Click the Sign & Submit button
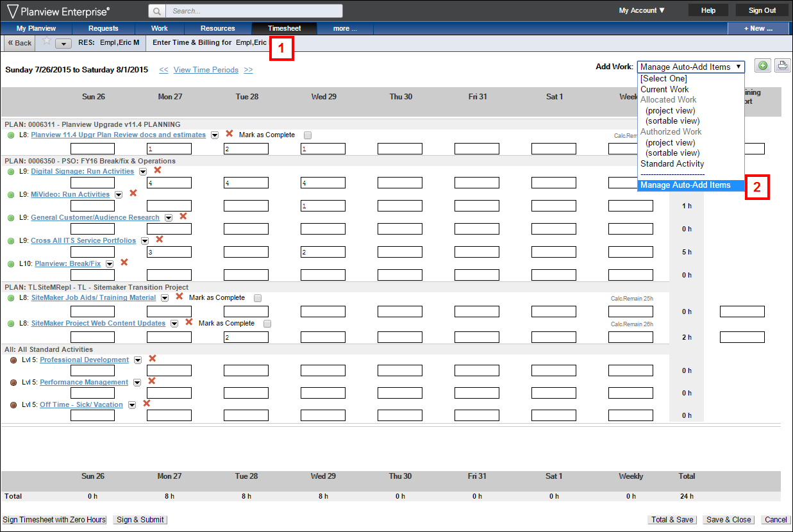The image size is (793, 532). tap(140, 520)
